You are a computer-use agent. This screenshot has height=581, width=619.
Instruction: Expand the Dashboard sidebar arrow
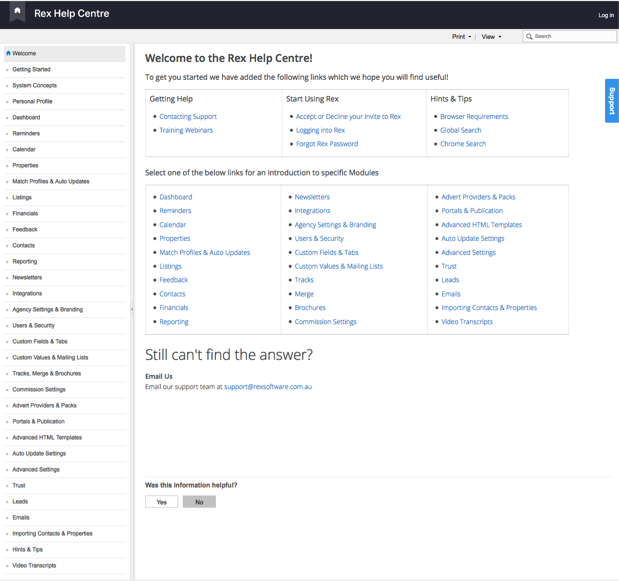[x=7, y=118]
